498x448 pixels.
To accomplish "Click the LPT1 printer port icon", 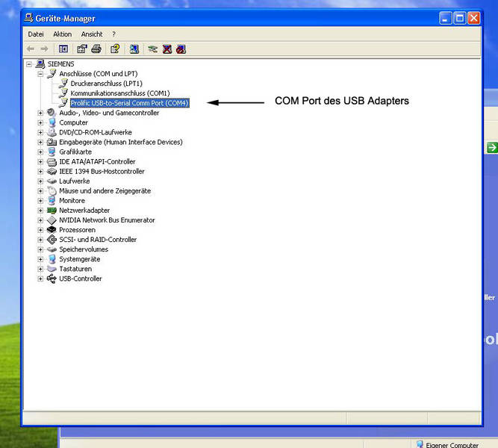I will click(x=63, y=84).
